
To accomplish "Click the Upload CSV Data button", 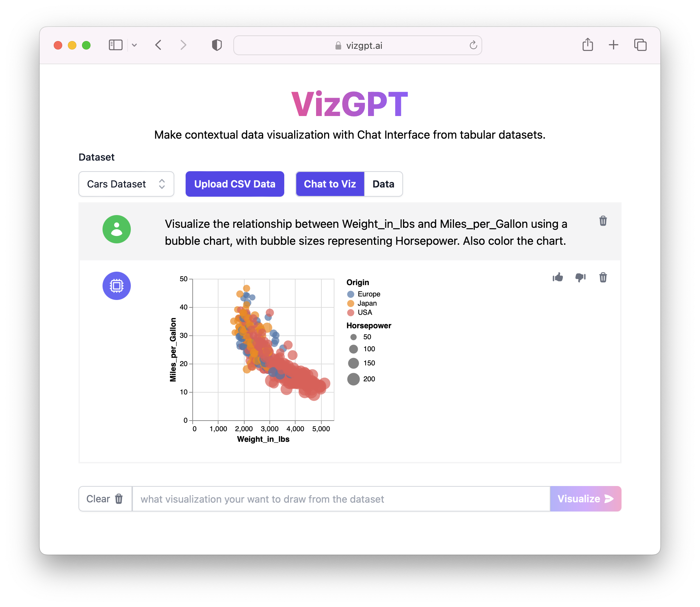I will [234, 184].
